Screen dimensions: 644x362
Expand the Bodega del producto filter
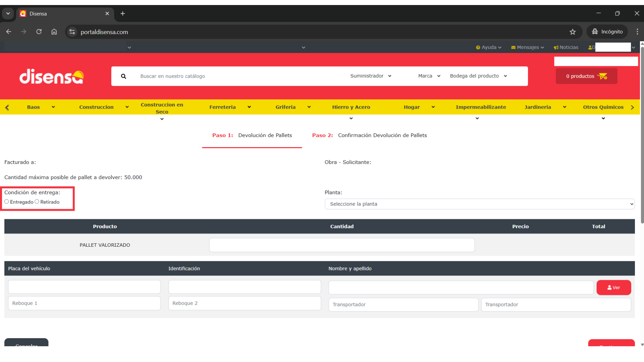(478, 76)
